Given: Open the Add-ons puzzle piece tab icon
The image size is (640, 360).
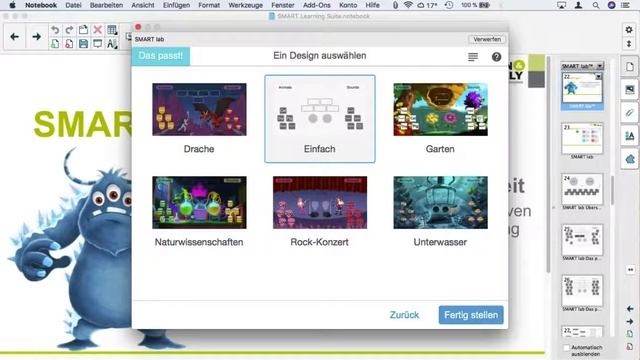Looking at the screenshot, I should [x=629, y=159].
